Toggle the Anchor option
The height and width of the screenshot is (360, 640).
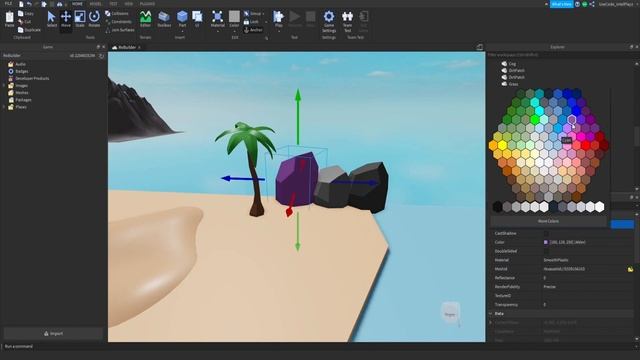tap(253, 30)
